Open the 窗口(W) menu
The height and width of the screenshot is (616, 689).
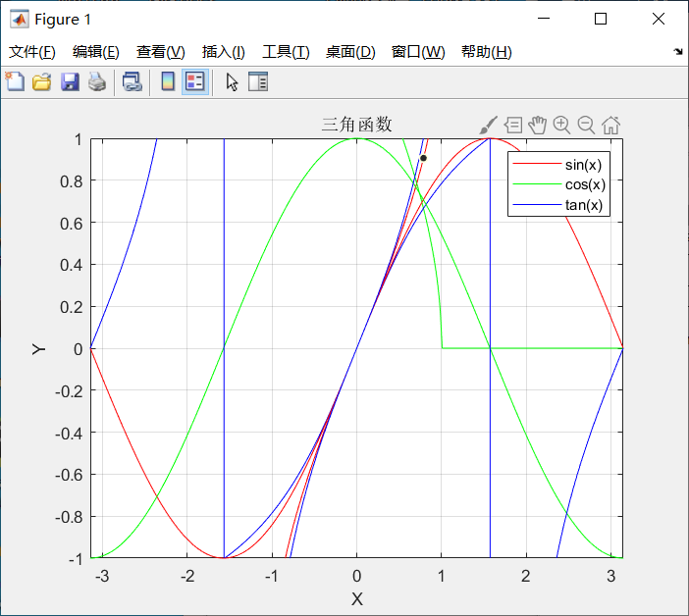click(x=418, y=52)
